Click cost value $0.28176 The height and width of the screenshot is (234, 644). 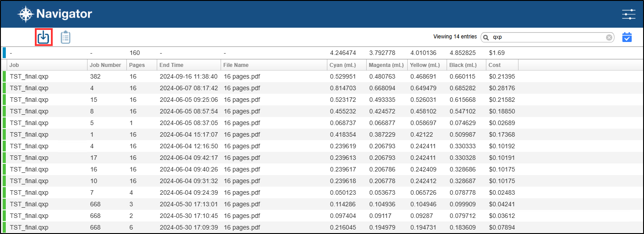(x=502, y=88)
